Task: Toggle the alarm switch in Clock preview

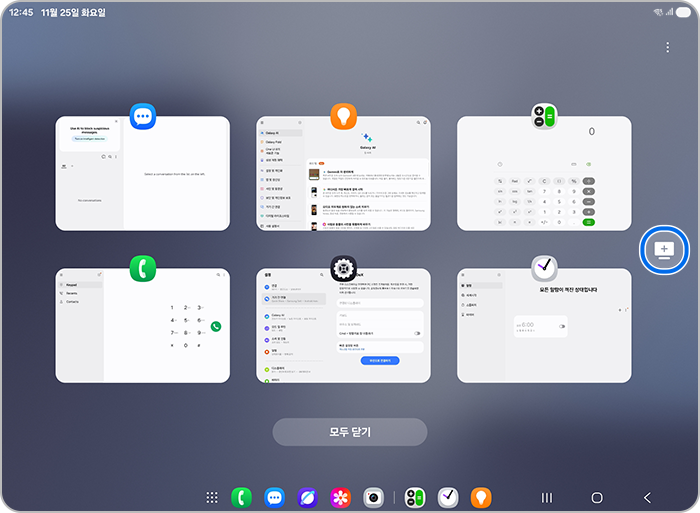Action: (x=562, y=326)
